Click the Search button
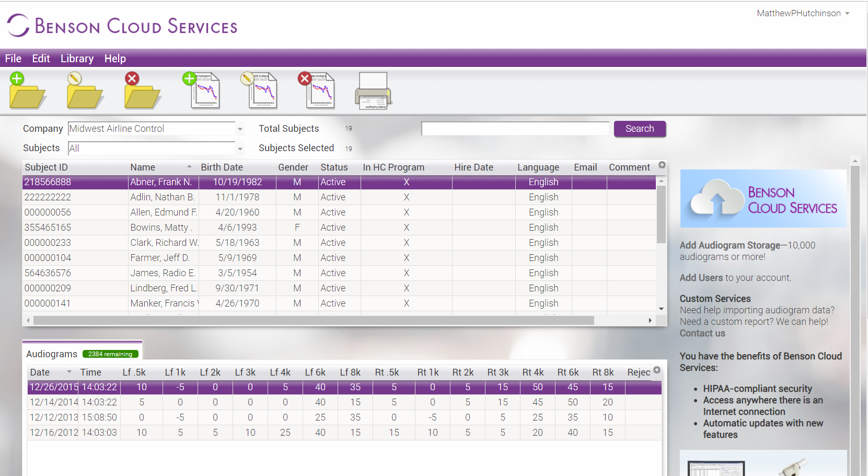Viewport: 868px width, 476px height. pos(640,129)
